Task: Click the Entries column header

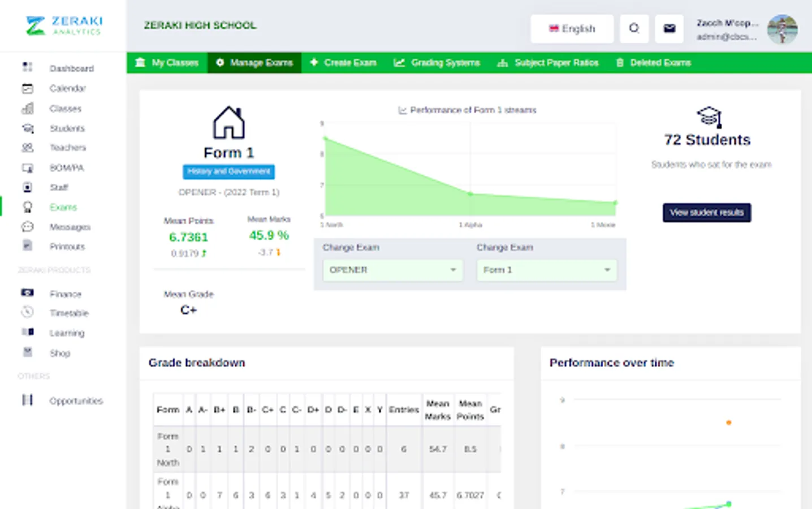Action: click(404, 409)
